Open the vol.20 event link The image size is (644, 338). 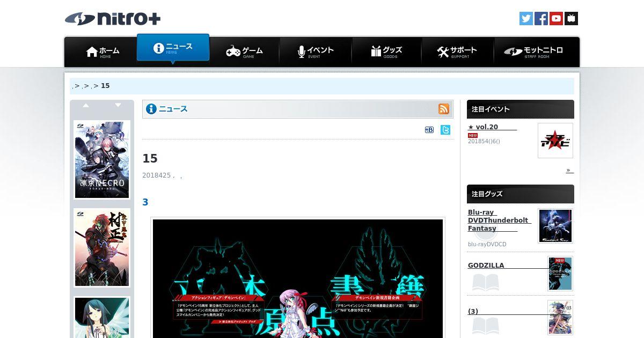click(492, 127)
